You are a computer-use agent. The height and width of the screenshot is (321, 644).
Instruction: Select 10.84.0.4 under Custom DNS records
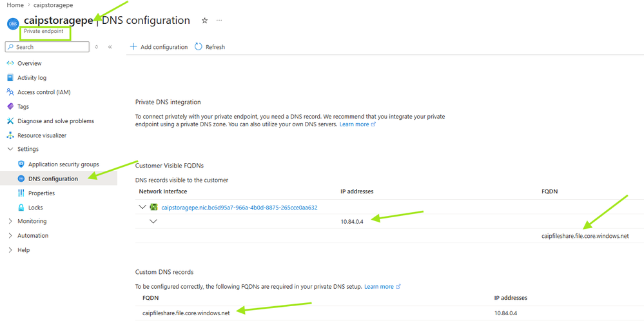(x=505, y=313)
